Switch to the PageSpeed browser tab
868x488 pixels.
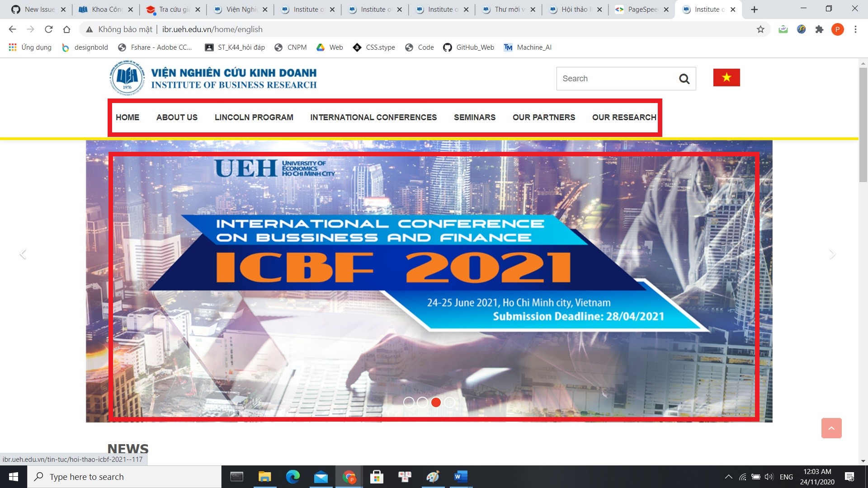pos(641,9)
